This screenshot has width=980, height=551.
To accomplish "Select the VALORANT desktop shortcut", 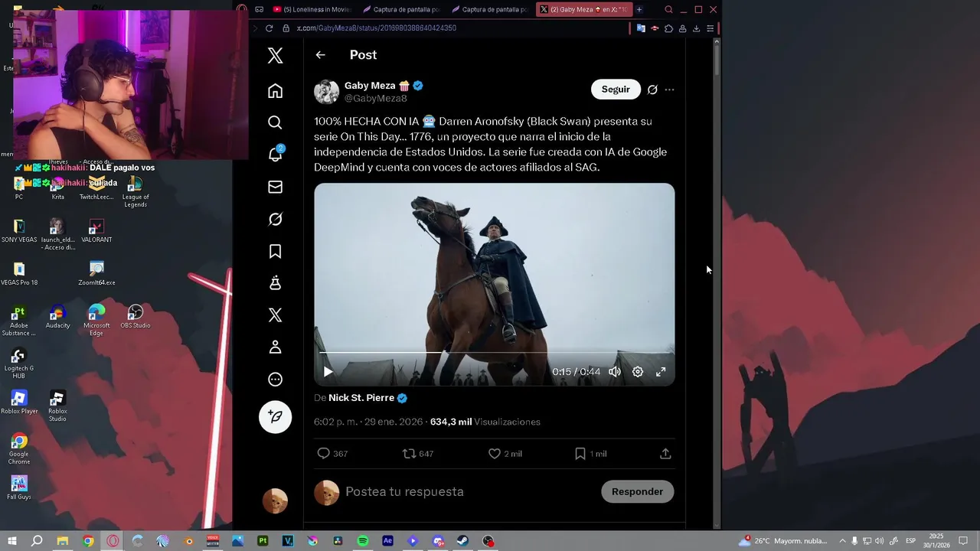I will pyautogui.click(x=96, y=231).
